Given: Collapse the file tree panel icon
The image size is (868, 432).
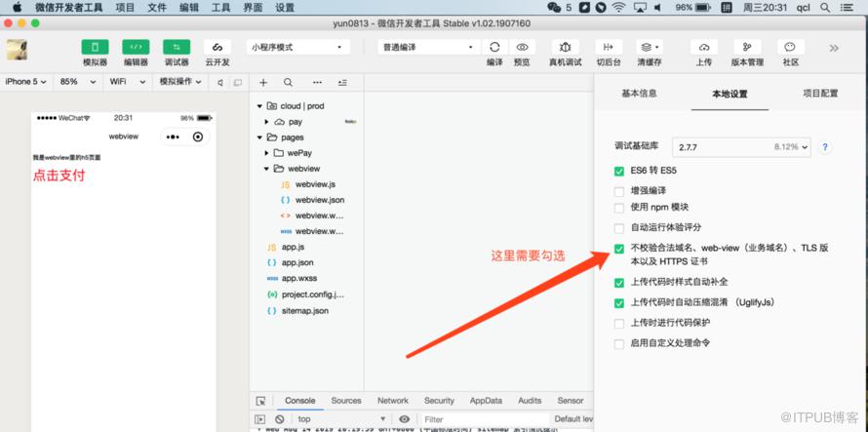Looking at the screenshot, I should (x=342, y=83).
